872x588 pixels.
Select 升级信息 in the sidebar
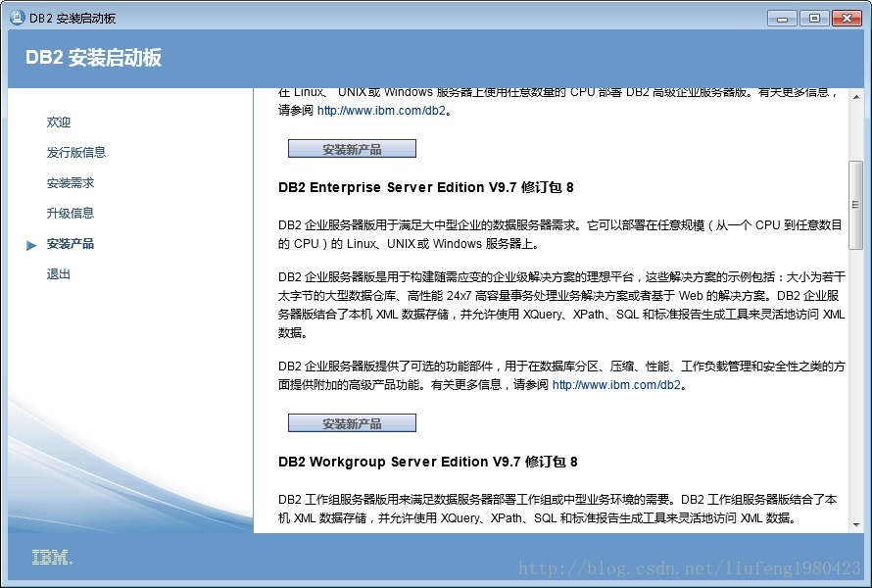[x=71, y=213]
